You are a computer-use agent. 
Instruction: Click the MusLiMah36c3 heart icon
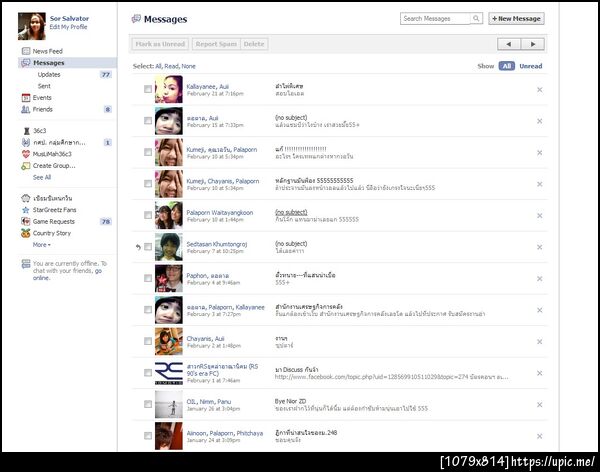coord(26,154)
